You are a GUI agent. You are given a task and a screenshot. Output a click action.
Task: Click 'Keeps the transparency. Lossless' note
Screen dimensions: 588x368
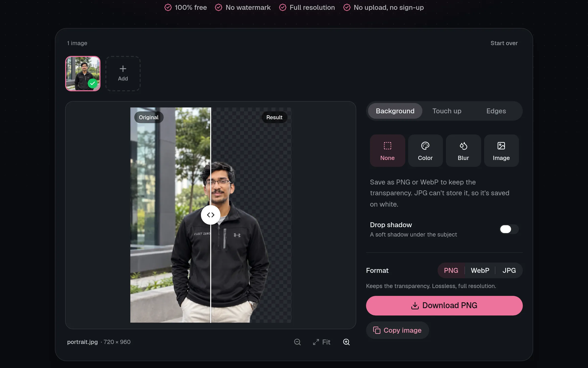click(x=431, y=286)
